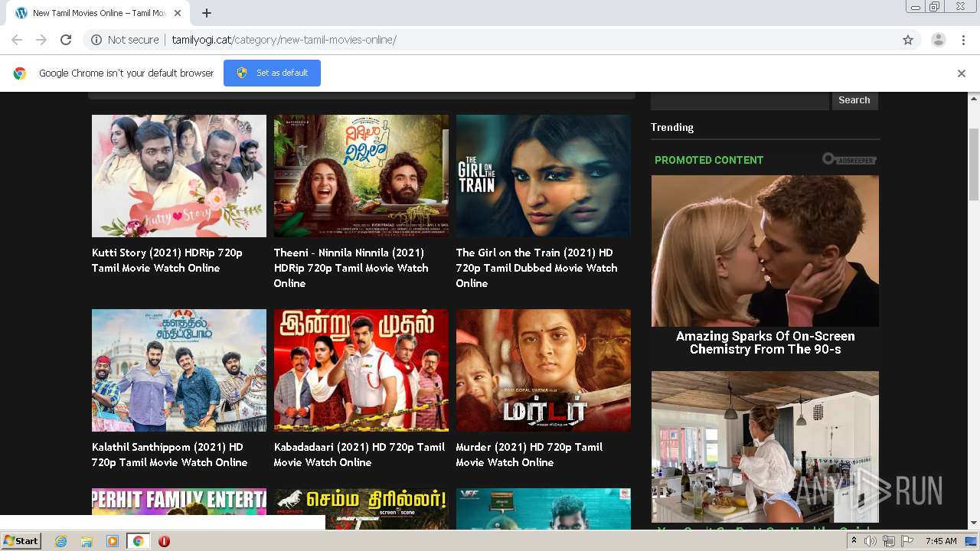Screen dimensions: 980x551
Task: Click the page scrollbar down arrow
Action: tap(974, 523)
